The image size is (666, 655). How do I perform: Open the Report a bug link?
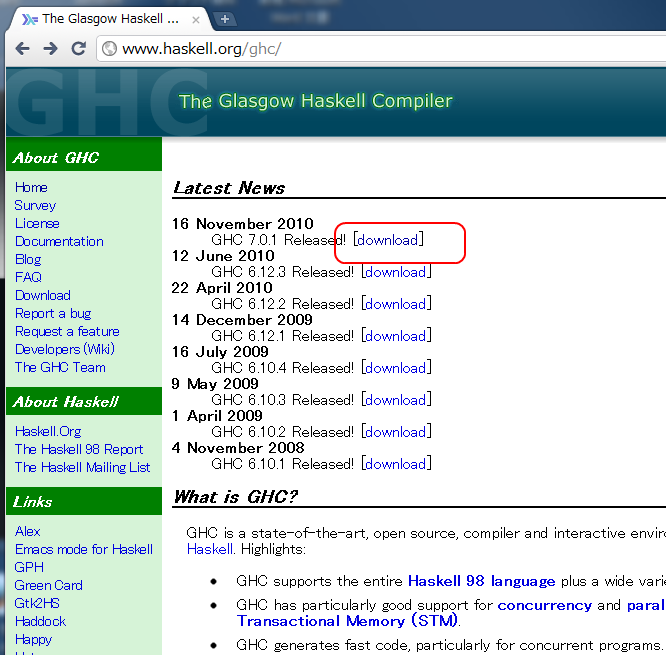[53, 313]
